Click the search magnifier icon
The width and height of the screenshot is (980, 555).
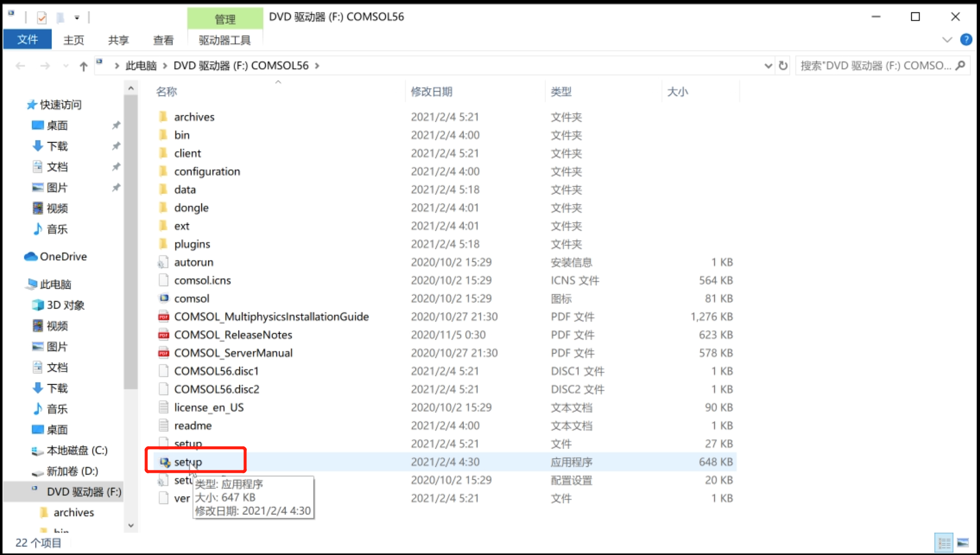[x=960, y=65]
